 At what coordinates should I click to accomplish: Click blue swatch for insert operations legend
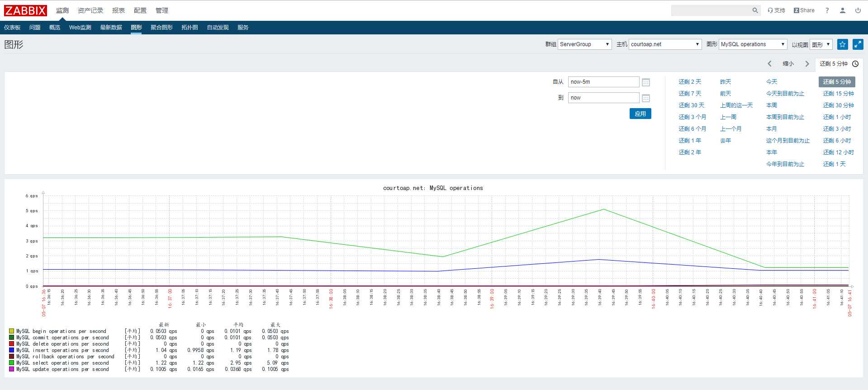pyautogui.click(x=11, y=350)
